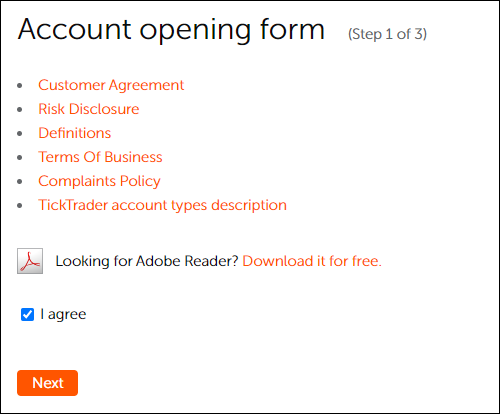Click bullet beside Complaints Policy

tap(20, 182)
